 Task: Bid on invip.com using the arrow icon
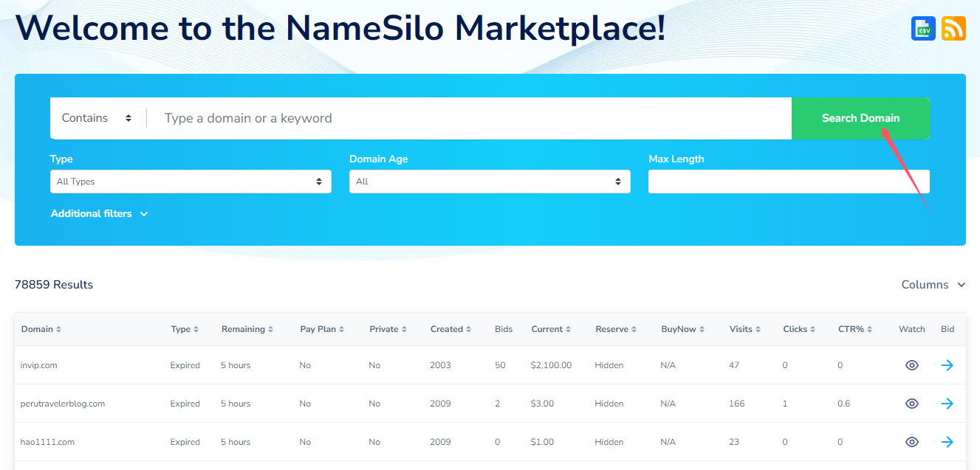pyautogui.click(x=948, y=364)
